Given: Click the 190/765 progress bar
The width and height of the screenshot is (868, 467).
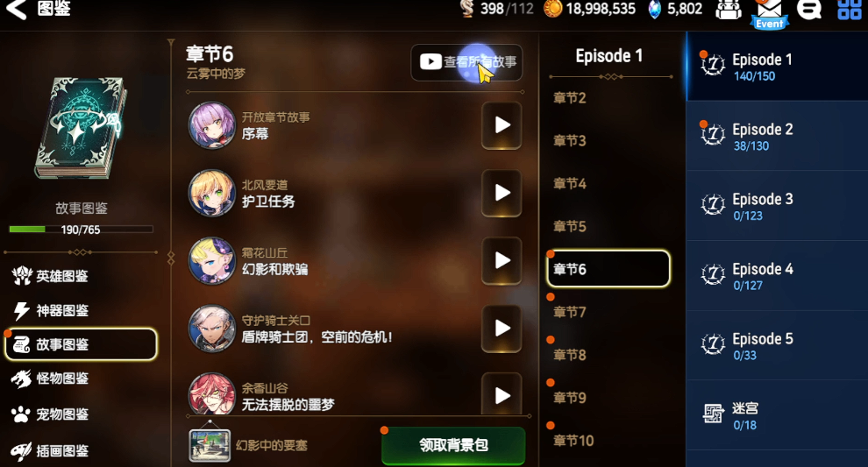Looking at the screenshot, I should [x=81, y=229].
